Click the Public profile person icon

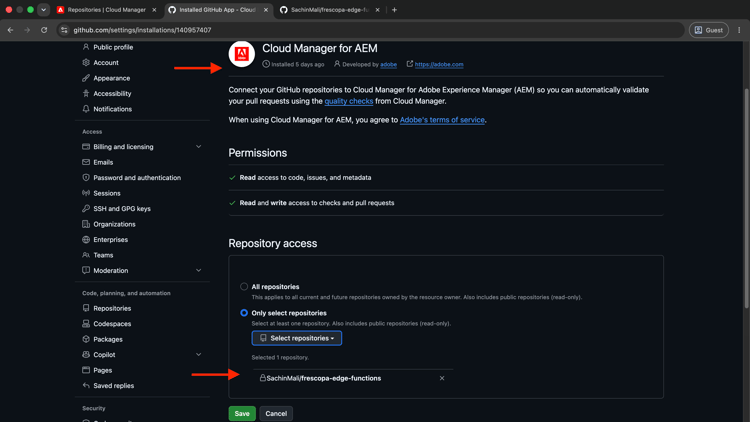86,47
